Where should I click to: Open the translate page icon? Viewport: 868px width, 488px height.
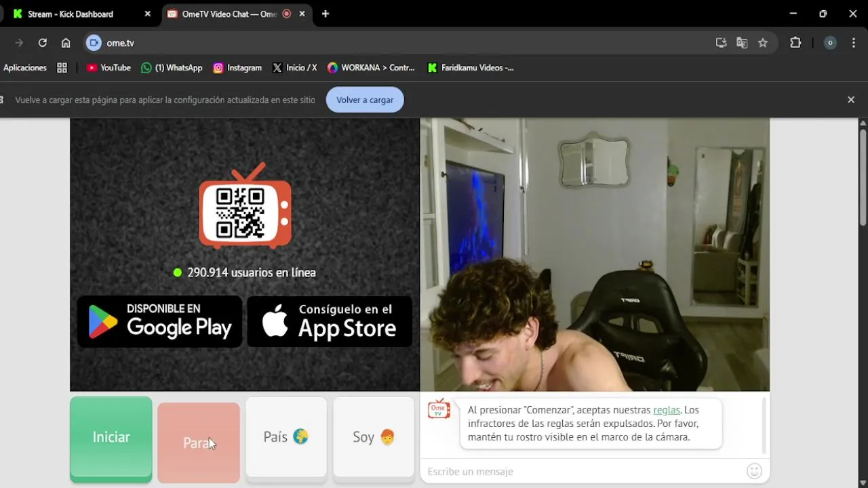tap(742, 43)
